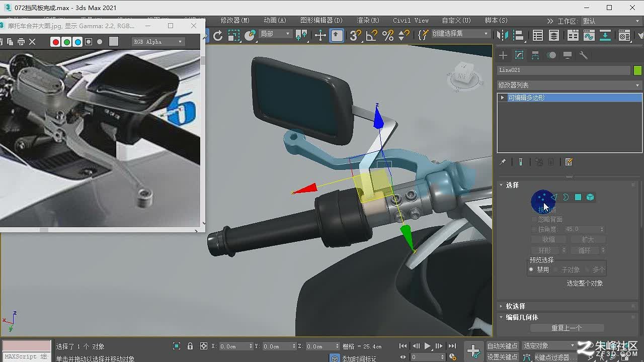Screen dimensions: 644x362
Task: Toggle the Ribbon icon
Action: (573, 35)
